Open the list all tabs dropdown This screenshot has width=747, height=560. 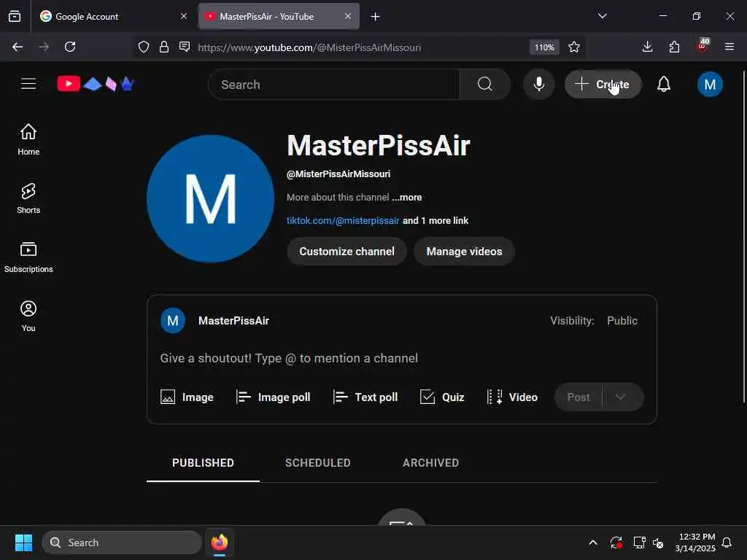click(602, 16)
